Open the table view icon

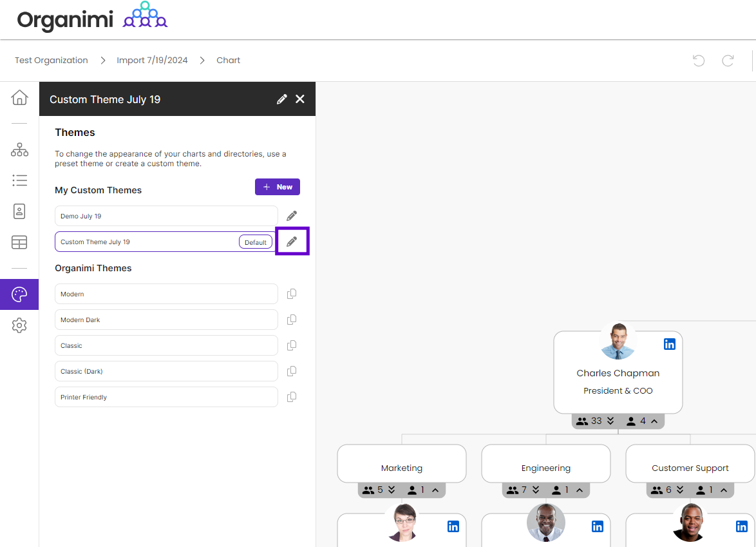click(x=19, y=242)
